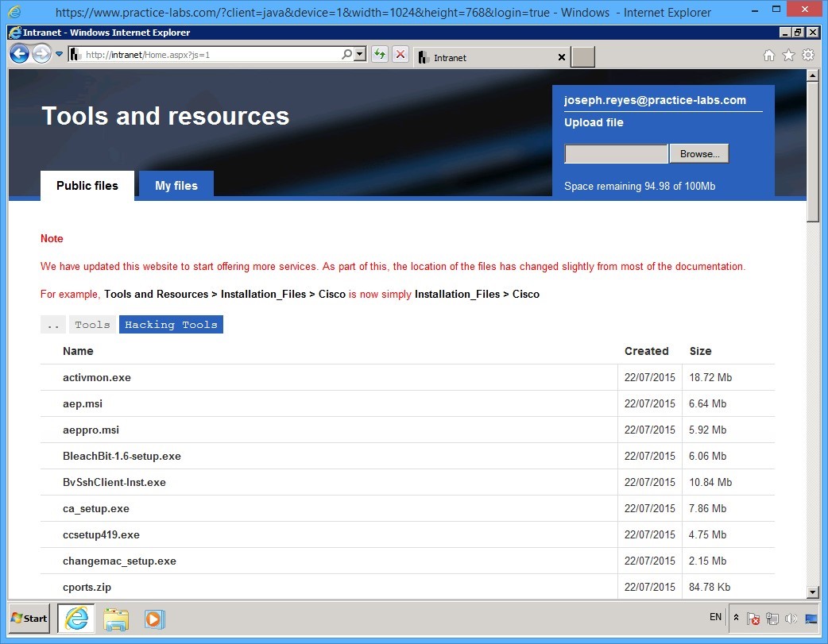Go up a folder with the .. button
The height and width of the screenshot is (644, 828).
(x=52, y=324)
